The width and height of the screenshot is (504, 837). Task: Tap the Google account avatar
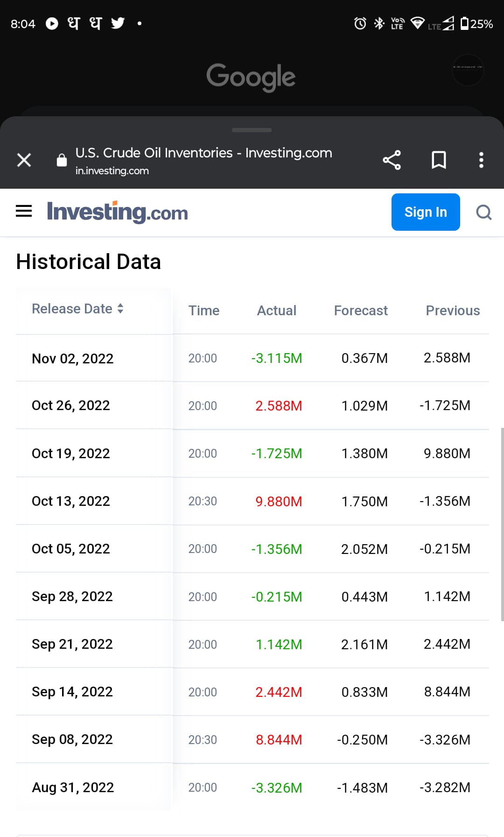click(468, 70)
